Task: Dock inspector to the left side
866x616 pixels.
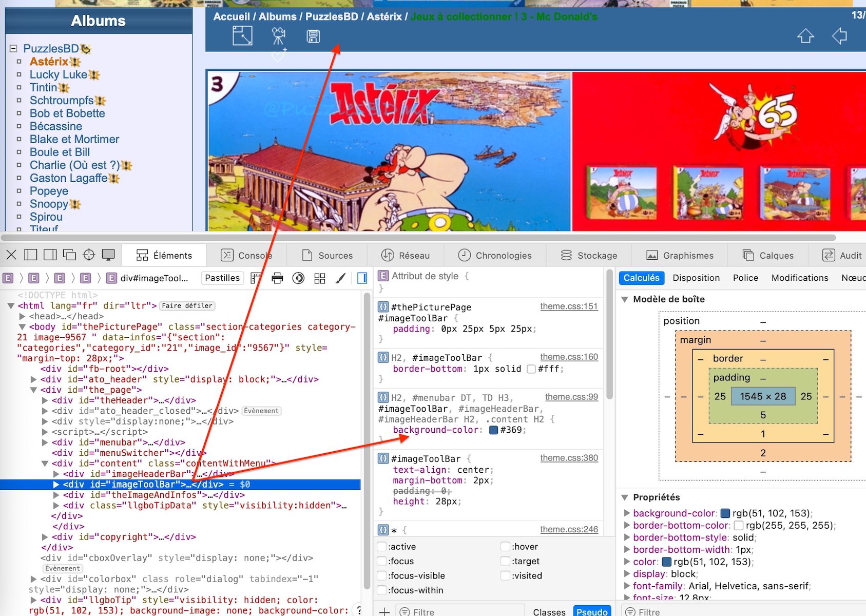Action: [x=31, y=255]
